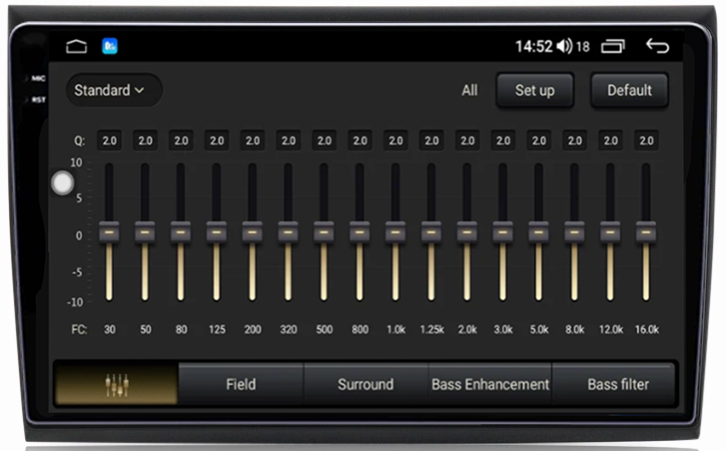Tap the Q: row label
This screenshot has width=727, height=451.
pyautogui.click(x=79, y=141)
